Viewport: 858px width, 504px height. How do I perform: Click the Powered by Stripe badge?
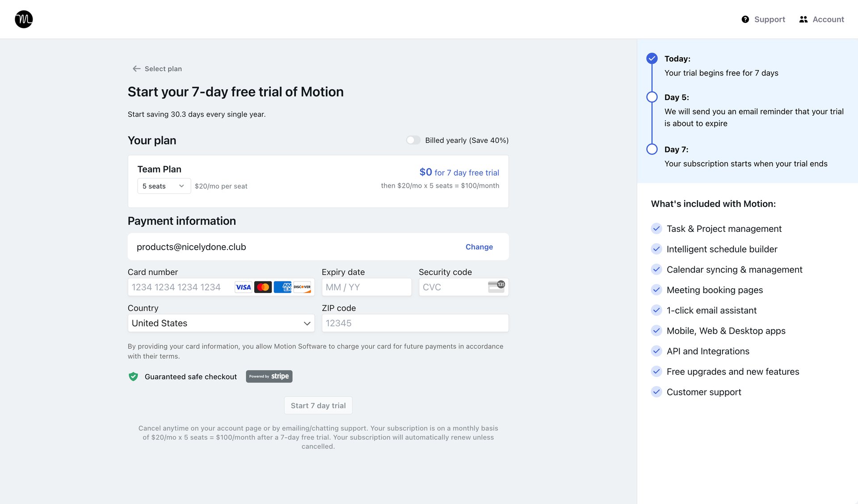point(269,376)
